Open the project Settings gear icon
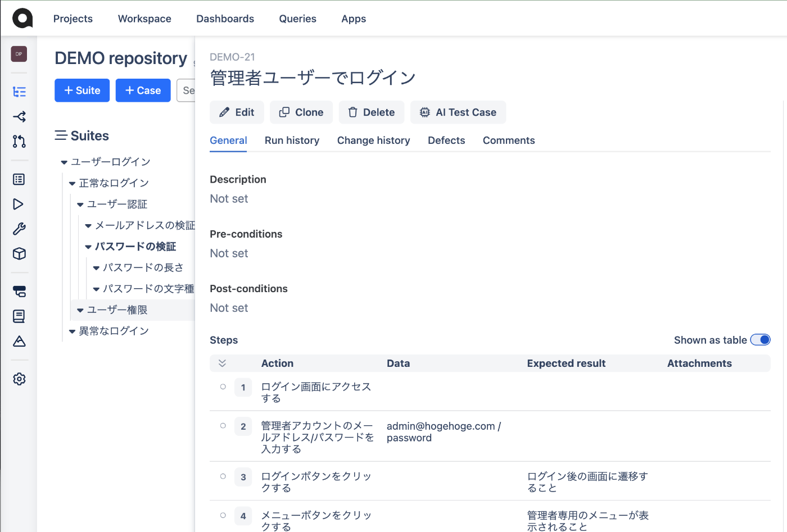787x532 pixels. pos(19,379)
